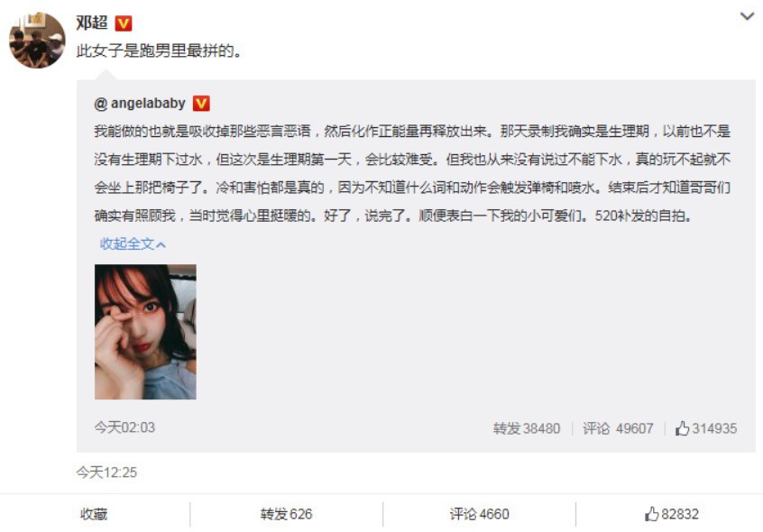The height and width of the screenshot is (532, 763).
Task: Open the 邓超 username link
Action: click(x=91, y=23)
